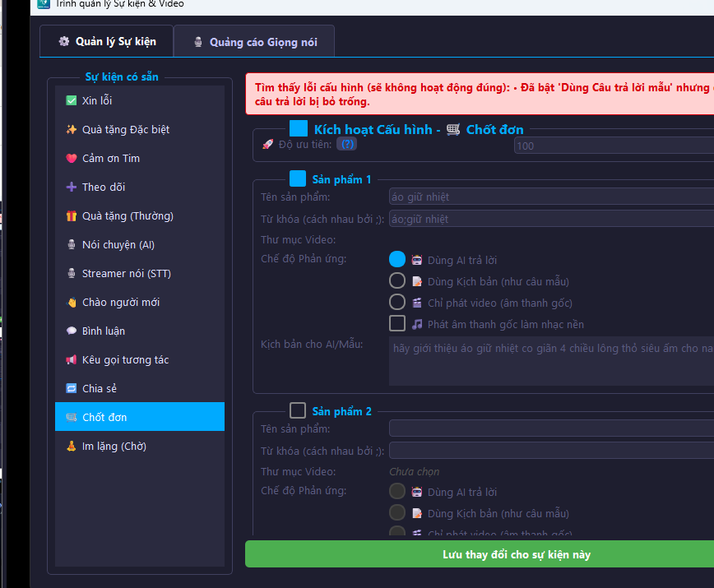Toggle the Kích hoạt Cấu hình checkbox

pos(299,129)
